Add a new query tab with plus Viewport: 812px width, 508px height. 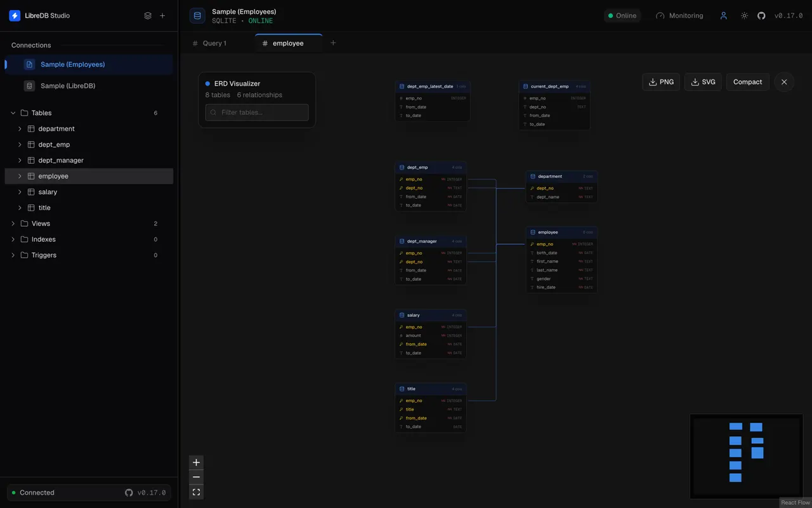(333, 43)
